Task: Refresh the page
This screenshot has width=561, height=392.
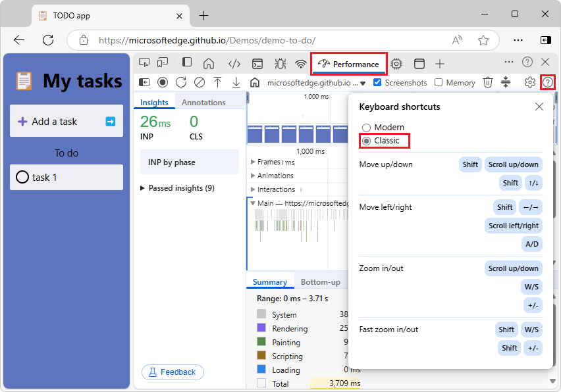Action: [48, 40]
